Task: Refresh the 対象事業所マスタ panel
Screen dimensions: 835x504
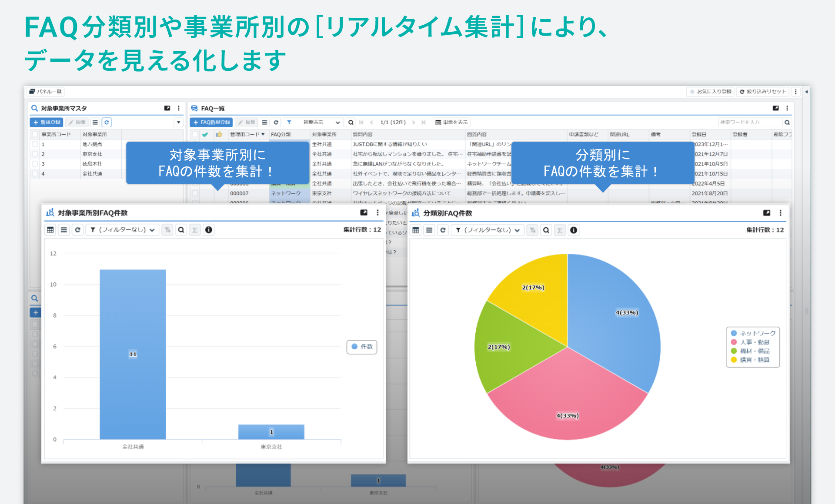Action: [x=107, y=122]
